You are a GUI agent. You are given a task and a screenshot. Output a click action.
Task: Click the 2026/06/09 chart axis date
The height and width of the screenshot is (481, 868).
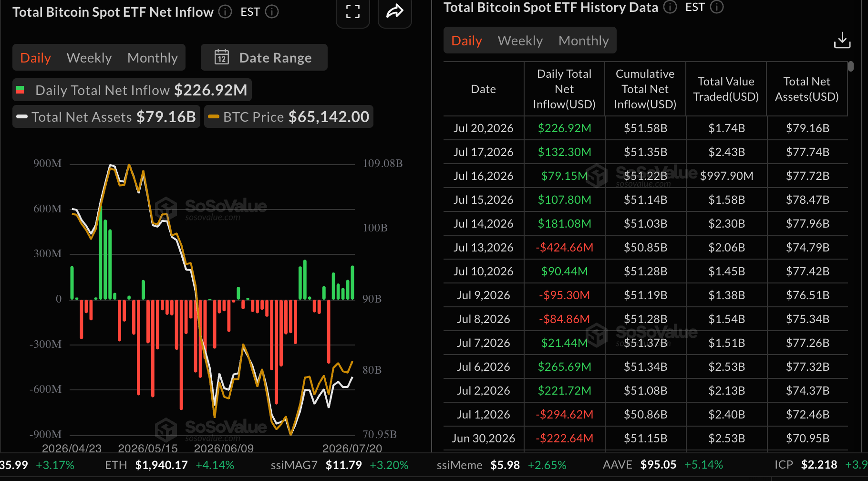pyautogui.click(x=224, y=449)
